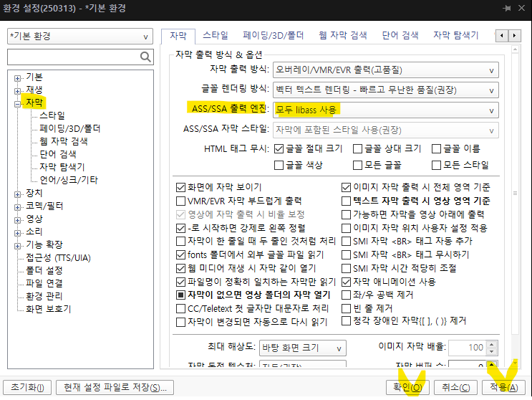
Task: Expand 기능 확장 tree node
Action: [x=17, y=246]
